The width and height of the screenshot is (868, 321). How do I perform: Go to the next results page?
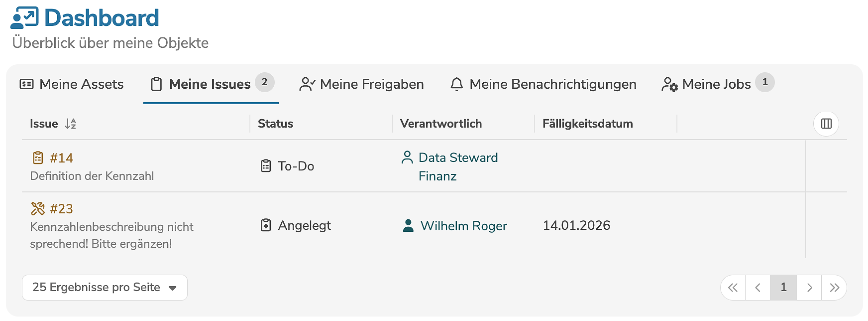[x=809, y=288]
